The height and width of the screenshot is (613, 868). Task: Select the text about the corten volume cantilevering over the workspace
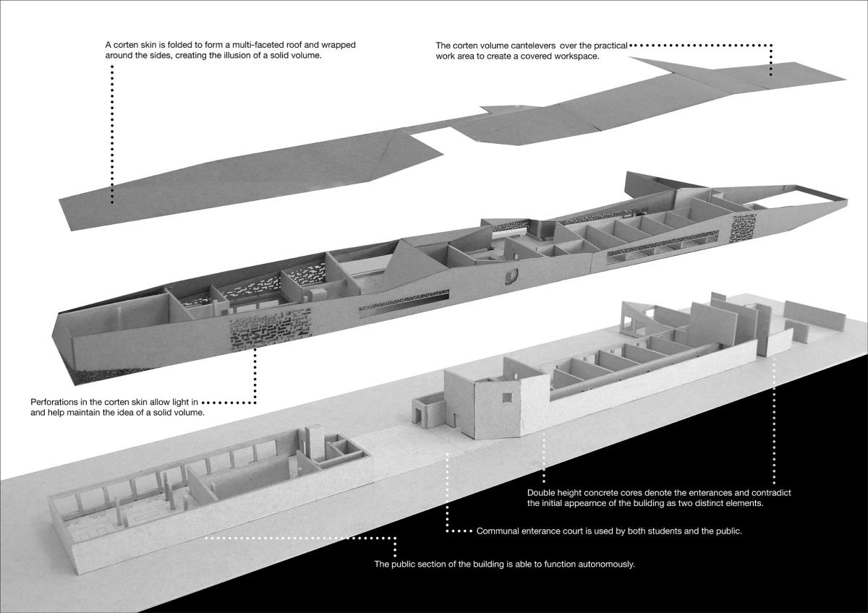point(532,51)
